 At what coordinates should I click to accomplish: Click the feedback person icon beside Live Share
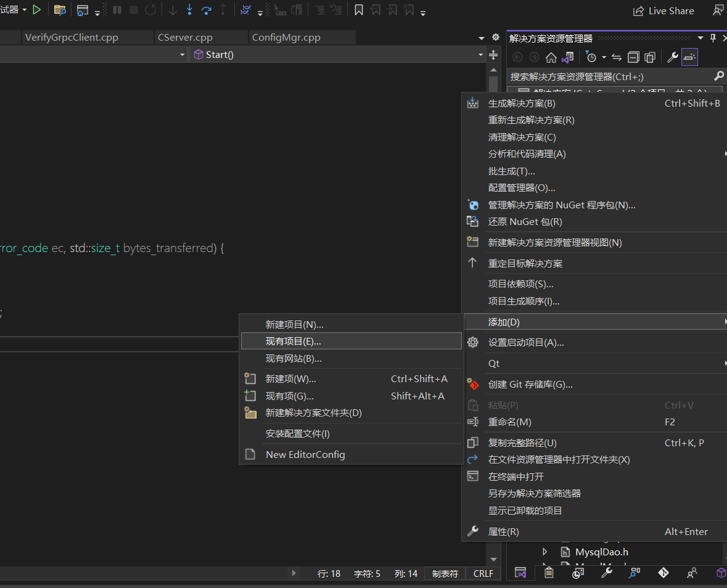click(x=718, y=10)
